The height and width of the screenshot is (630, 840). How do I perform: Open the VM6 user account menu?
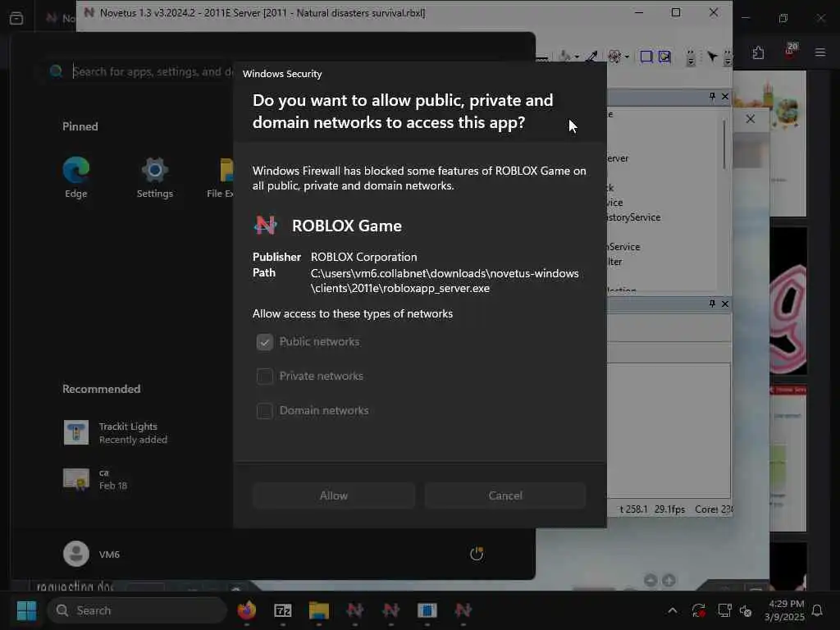[x=92, y=554]
